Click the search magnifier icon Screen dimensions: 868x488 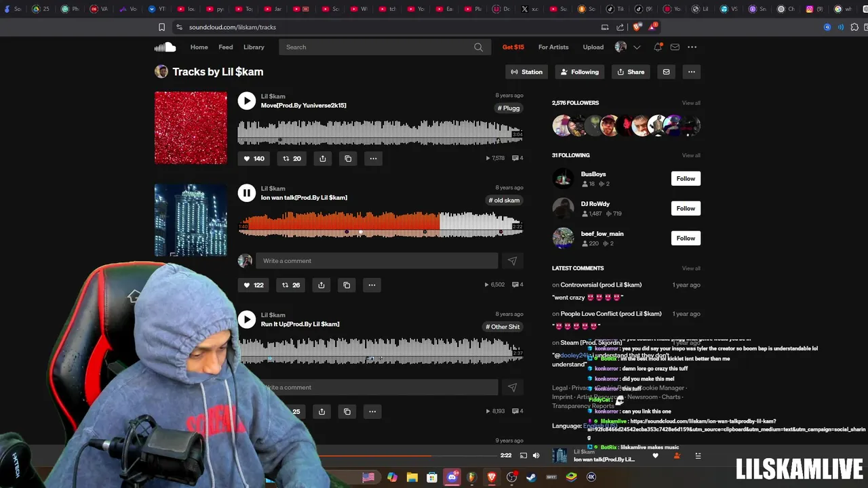point(478,47)
